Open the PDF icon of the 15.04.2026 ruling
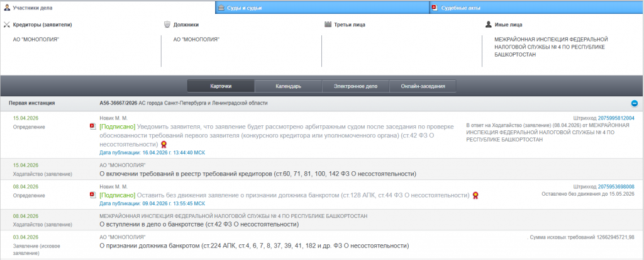The width and height of the screenshot is (644, 260). pyautogui.click(x=93, y=127)
